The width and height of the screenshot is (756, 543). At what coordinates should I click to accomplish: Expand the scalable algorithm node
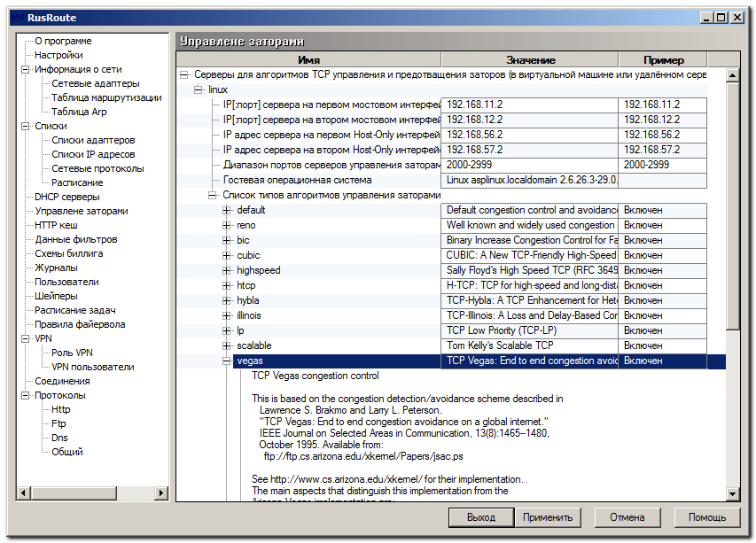click(227, 345)
